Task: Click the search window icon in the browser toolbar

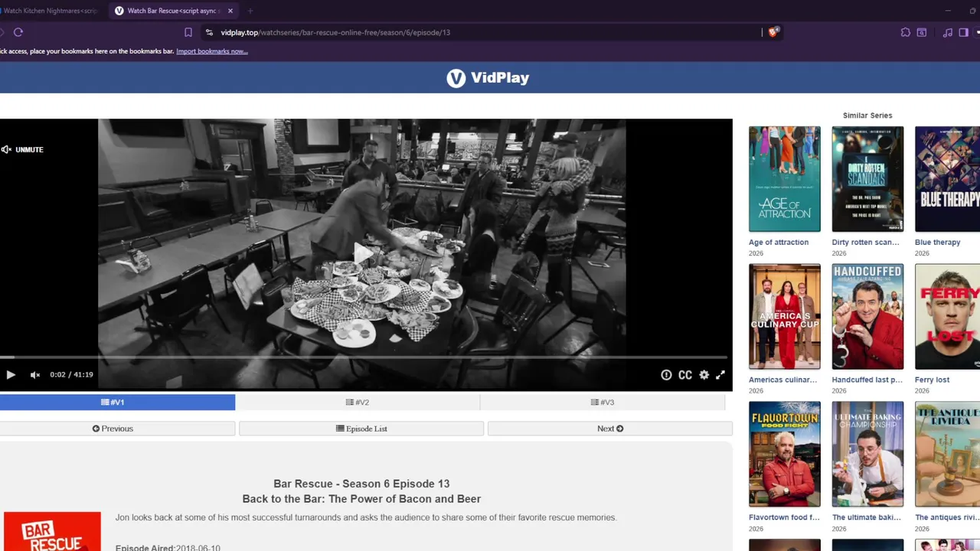Action: [922, 32]
